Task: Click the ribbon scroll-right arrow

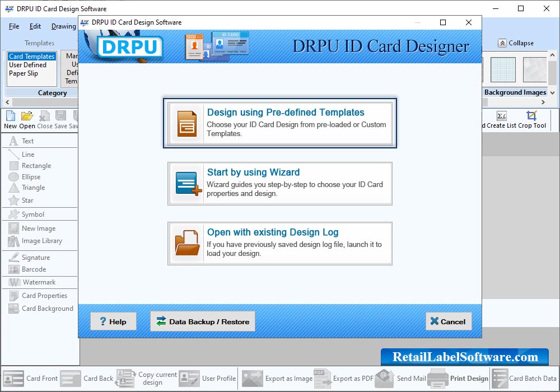Action: tap(543, 102)
